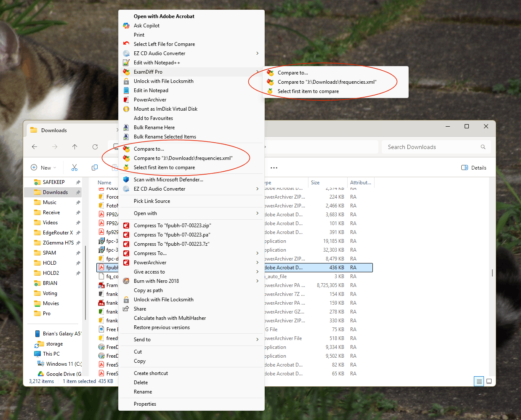521x420 pixels.
Task: Click the Edit in Notepad icon
Action: tap(126, 90)
